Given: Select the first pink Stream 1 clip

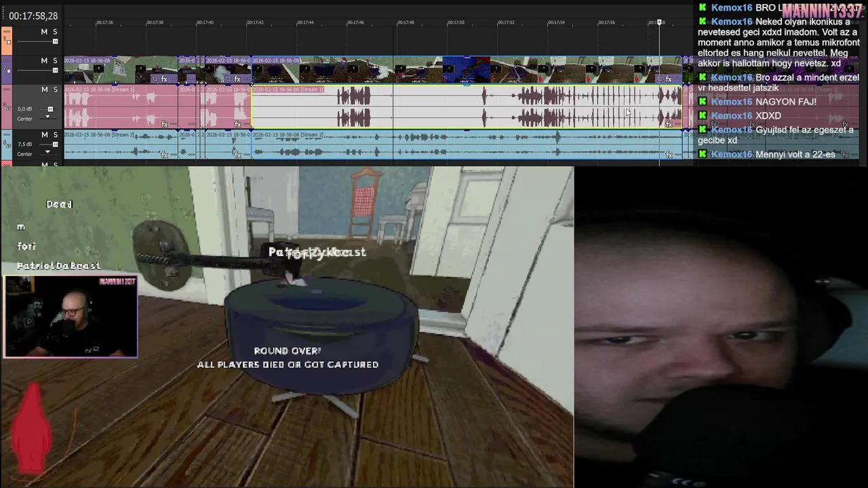Looking at the screenshot, I should (x=121, y=106).
